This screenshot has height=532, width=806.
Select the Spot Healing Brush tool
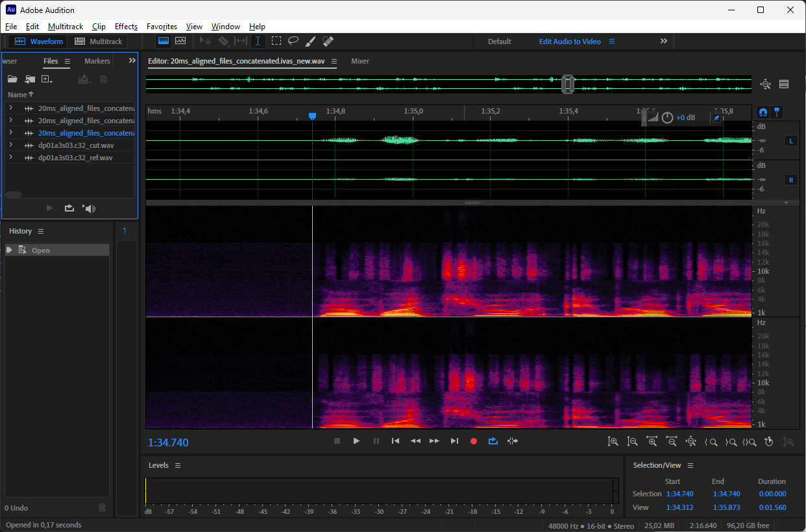click(x=328, y=41)
